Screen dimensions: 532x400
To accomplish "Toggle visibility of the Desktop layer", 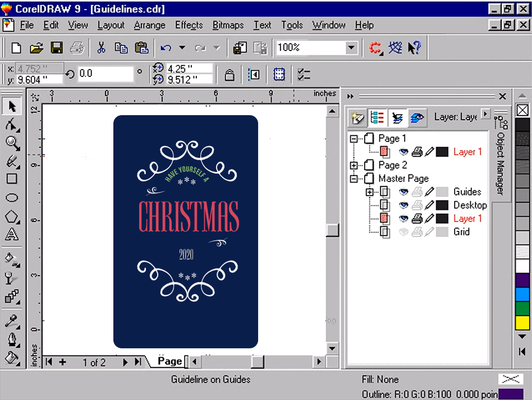I will 405,205.
